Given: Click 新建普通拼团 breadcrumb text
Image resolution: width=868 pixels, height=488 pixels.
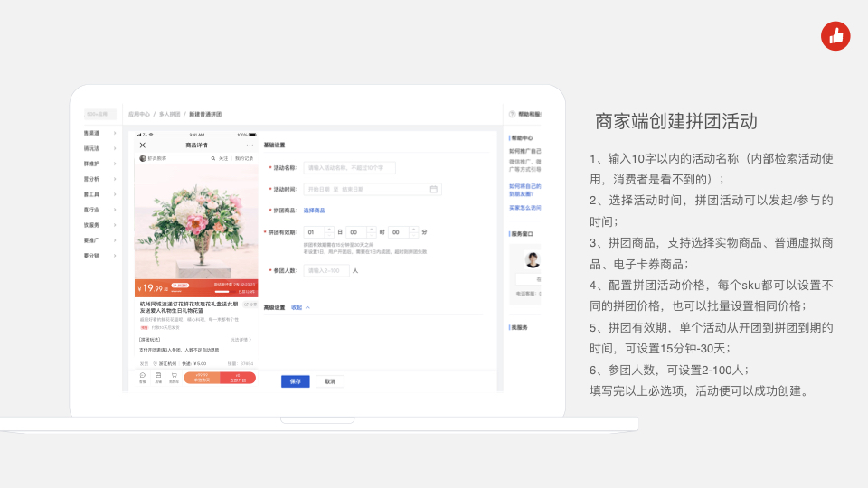Looking at the screenshot, I should (x=205, y=114).
